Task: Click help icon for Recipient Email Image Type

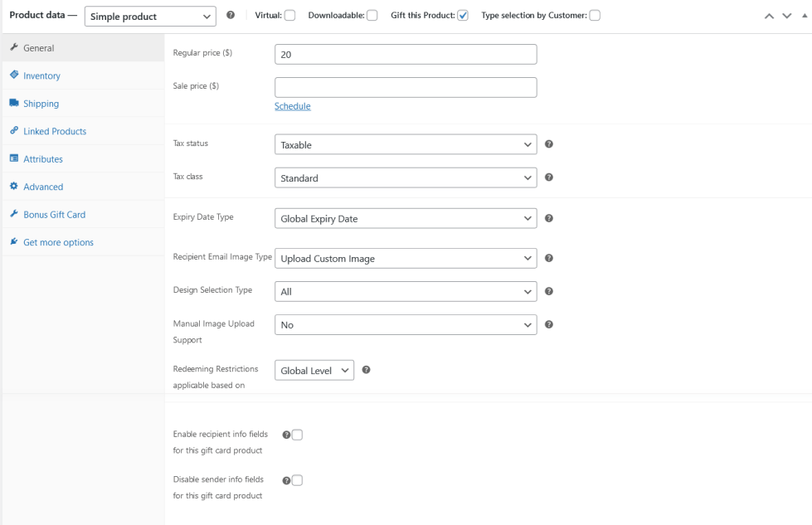Action: click(549, 259)
